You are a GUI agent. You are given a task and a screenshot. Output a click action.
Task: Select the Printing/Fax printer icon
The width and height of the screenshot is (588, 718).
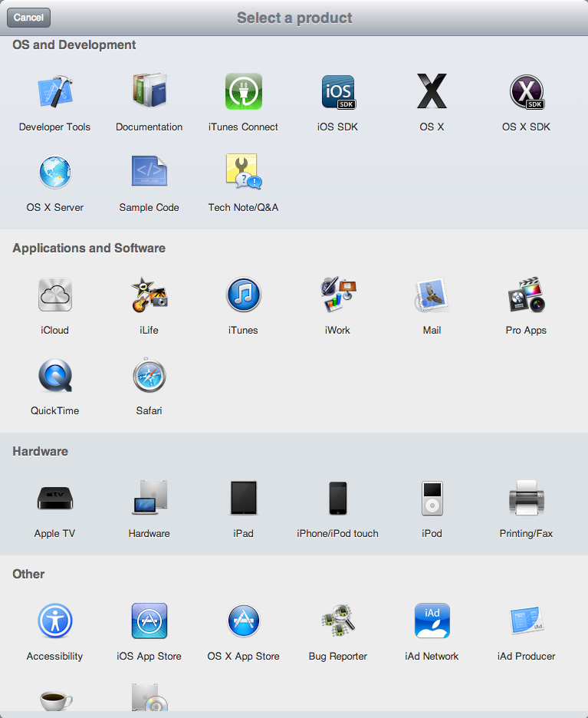coord(527,498)
